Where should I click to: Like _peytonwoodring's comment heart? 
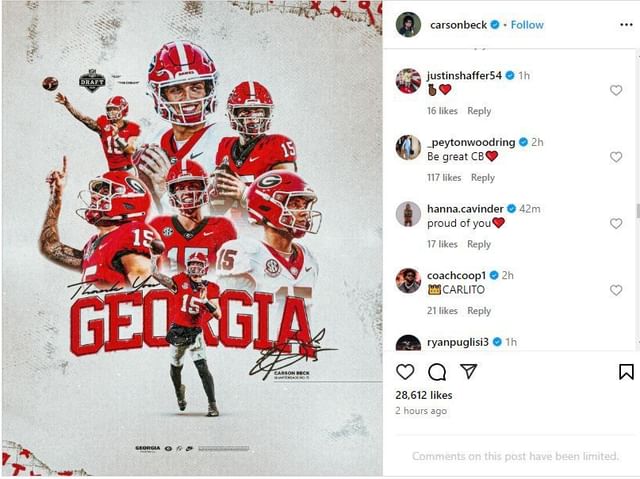[616, 157]
